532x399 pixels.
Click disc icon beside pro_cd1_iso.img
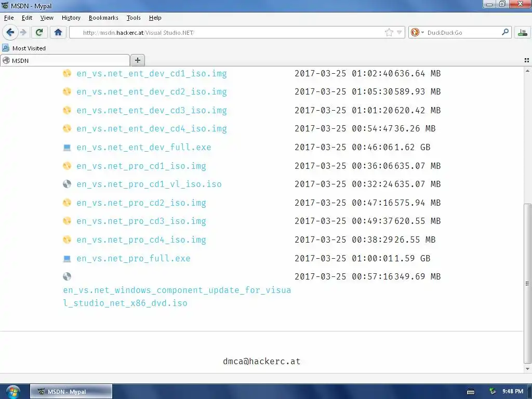(x=67, y=166)
